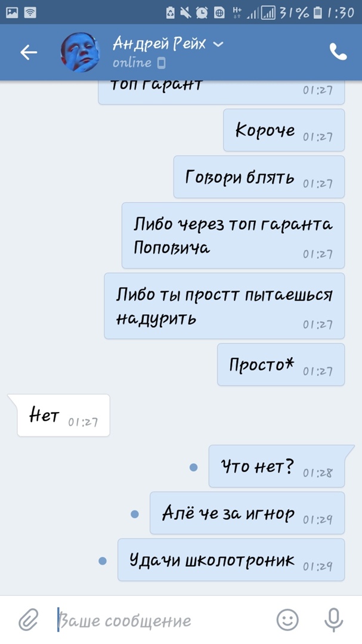Viewport: 362px width, 644px height.
Task: Tap the mobile device icon beside online
Action: 162,63
